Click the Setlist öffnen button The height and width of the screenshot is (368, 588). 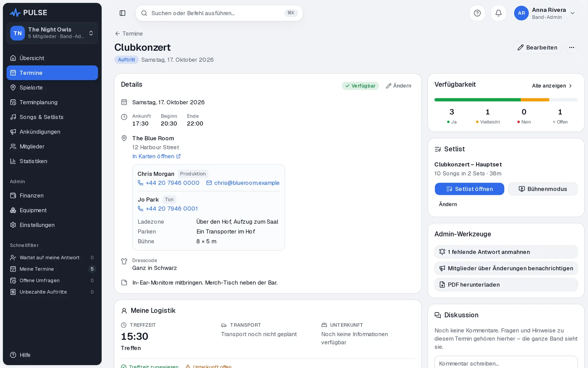(x=469, y=189)
